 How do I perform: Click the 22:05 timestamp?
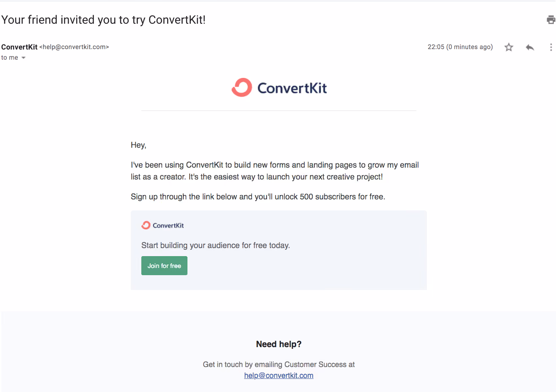point(460,47)
